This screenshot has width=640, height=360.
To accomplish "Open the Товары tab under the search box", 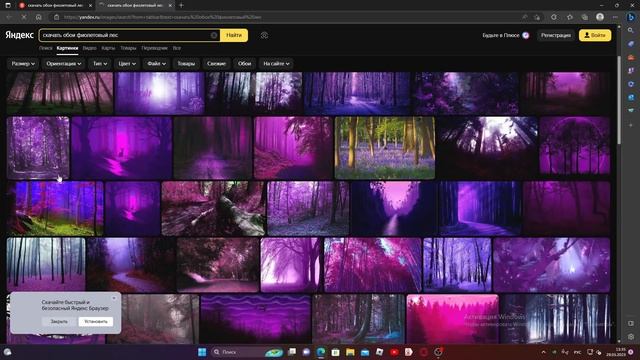I will coord(128,48).
